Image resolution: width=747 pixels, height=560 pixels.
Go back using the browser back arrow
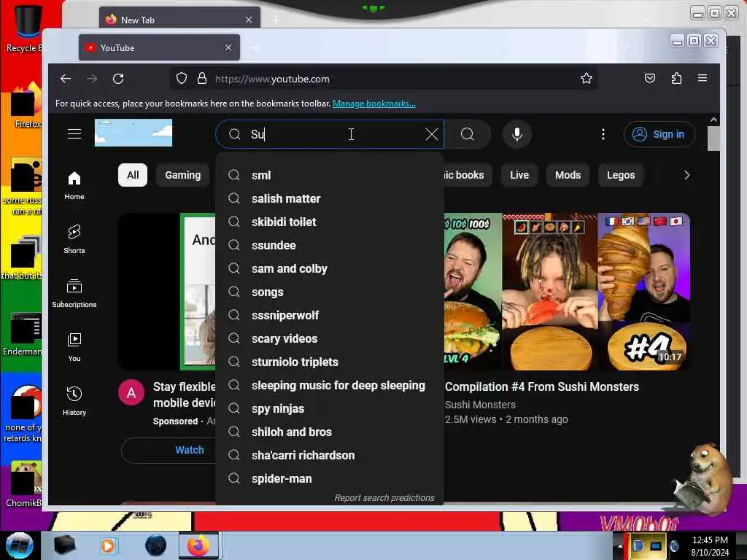pyautogui.click(x=66, y=79)
